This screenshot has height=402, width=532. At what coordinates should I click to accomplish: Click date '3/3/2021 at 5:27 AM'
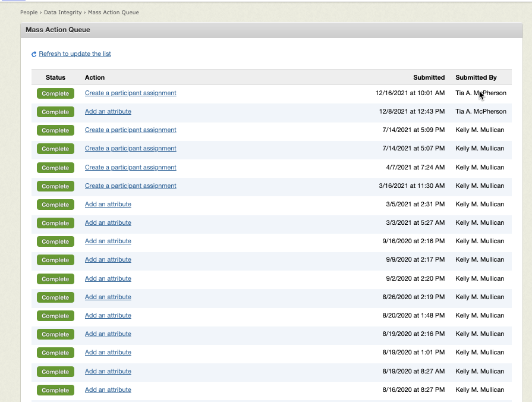[x=415, y=223]
